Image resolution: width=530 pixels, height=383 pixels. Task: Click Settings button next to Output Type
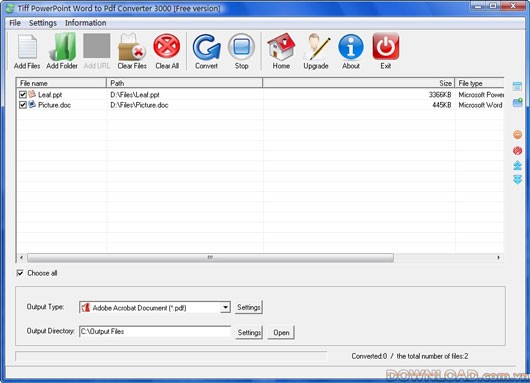[249, 307]
